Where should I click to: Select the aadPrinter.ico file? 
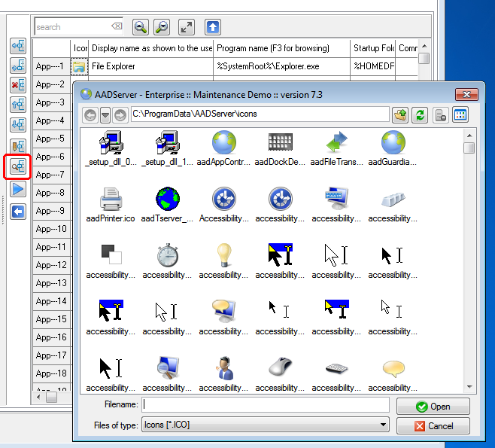[111, 205]
